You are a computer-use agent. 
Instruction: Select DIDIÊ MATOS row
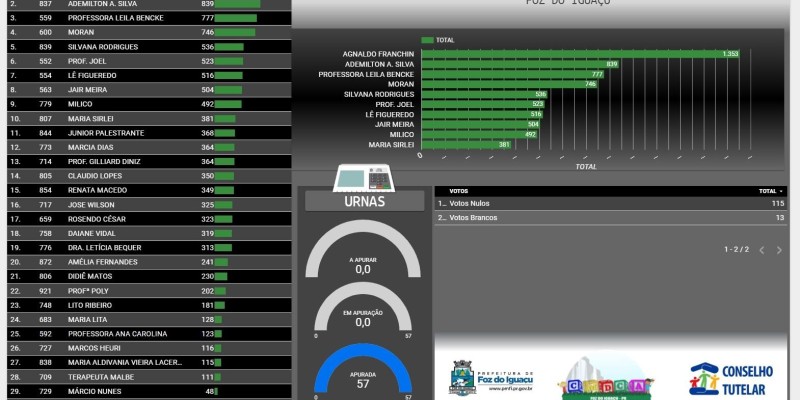click(149, 277)
